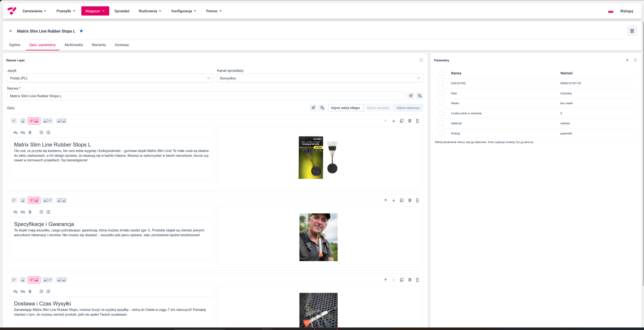Tick the Materiał parameter checkbox
The image size is (644, 330).
(441, 123)
